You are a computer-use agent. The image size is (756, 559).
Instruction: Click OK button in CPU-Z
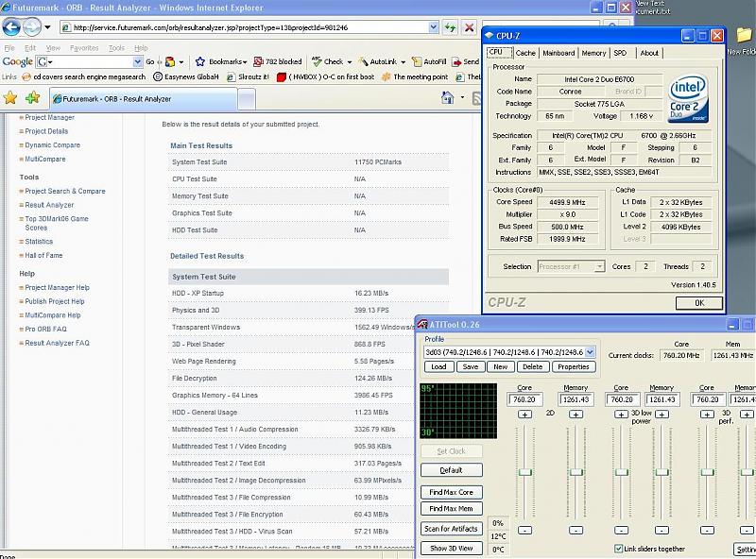tap(699, 302)
